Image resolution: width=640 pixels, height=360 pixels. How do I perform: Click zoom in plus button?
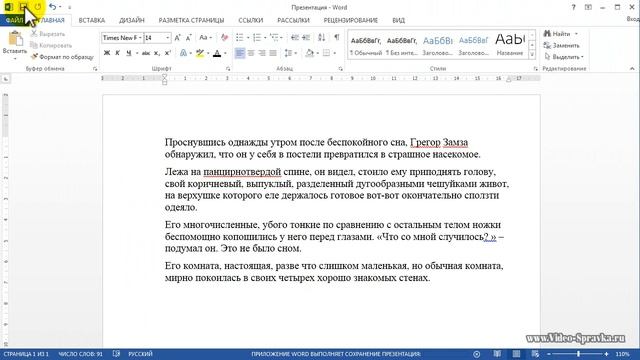point(606,354)
